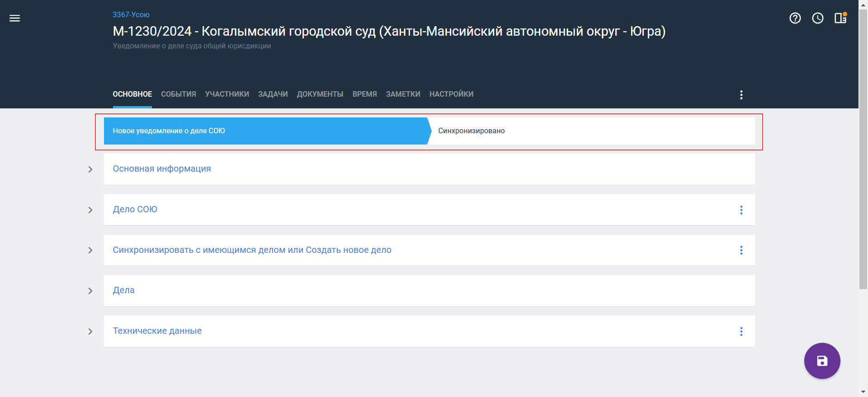The width and height of the screenshot is (868, 397).
Task: Click the scrollbar down arrow
Action: click(863, 392)
